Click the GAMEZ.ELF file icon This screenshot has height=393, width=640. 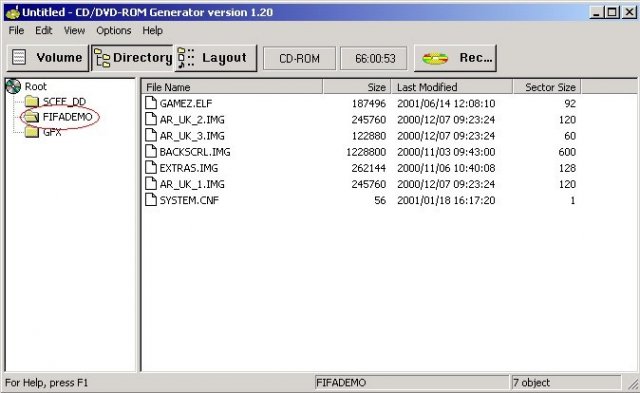151,103
